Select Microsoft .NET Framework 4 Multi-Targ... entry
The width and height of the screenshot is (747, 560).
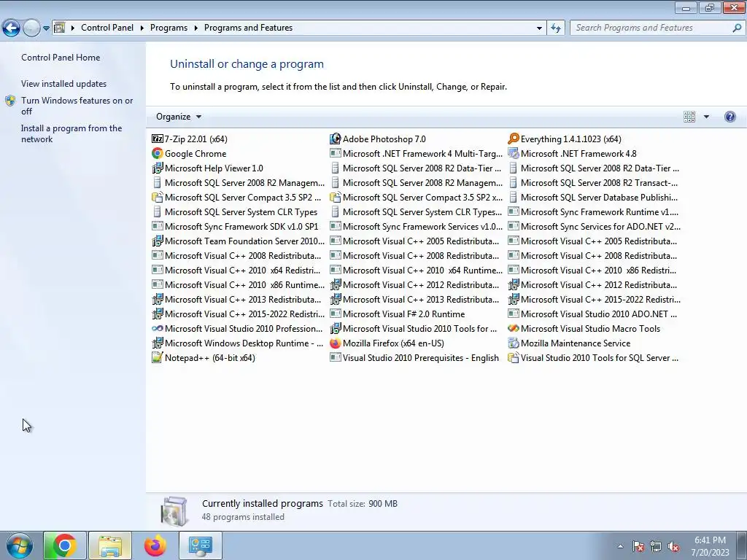click(417, 153)
